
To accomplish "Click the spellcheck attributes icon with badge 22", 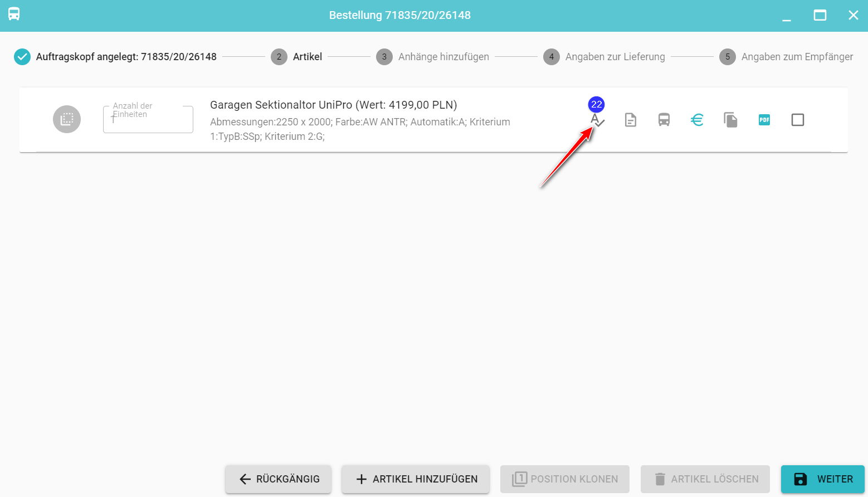I will tap(597, 120).
